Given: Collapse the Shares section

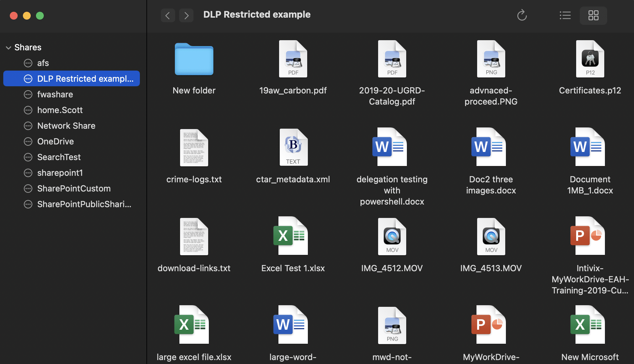Looking at the screenshot, I should point(8,48).
